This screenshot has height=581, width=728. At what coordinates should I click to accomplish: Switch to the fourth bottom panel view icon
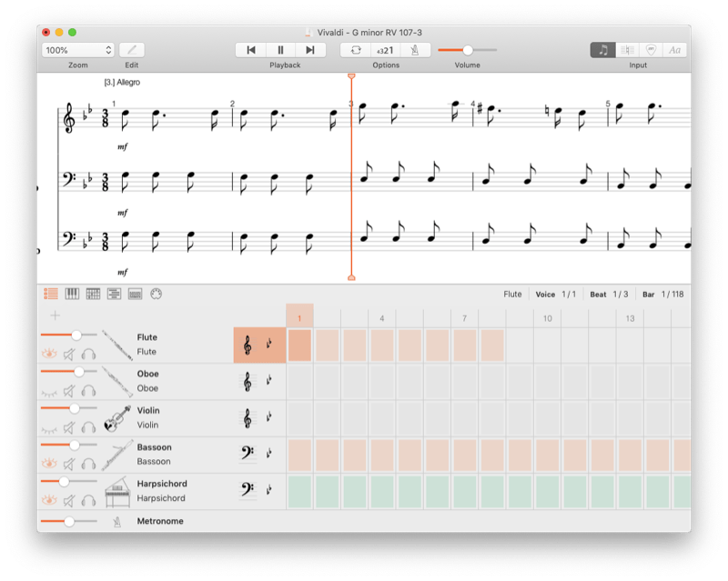coord(114,294)
